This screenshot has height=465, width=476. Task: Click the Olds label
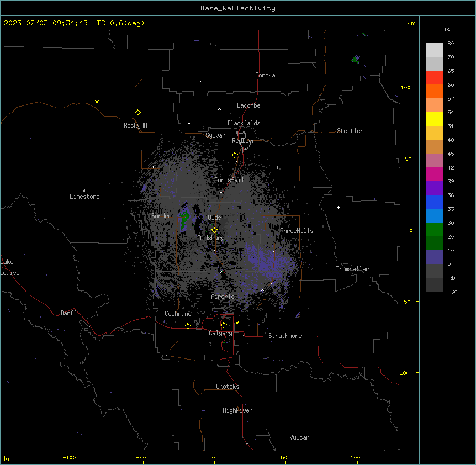coord(214,218)
